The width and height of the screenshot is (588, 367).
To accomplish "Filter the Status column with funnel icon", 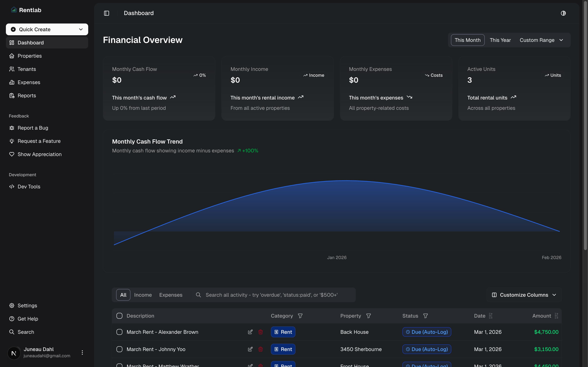I will [426, 316].
